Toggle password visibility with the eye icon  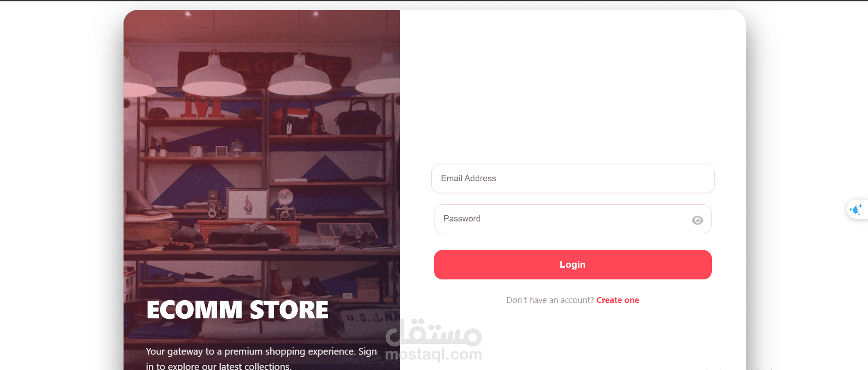click(697, 220)
